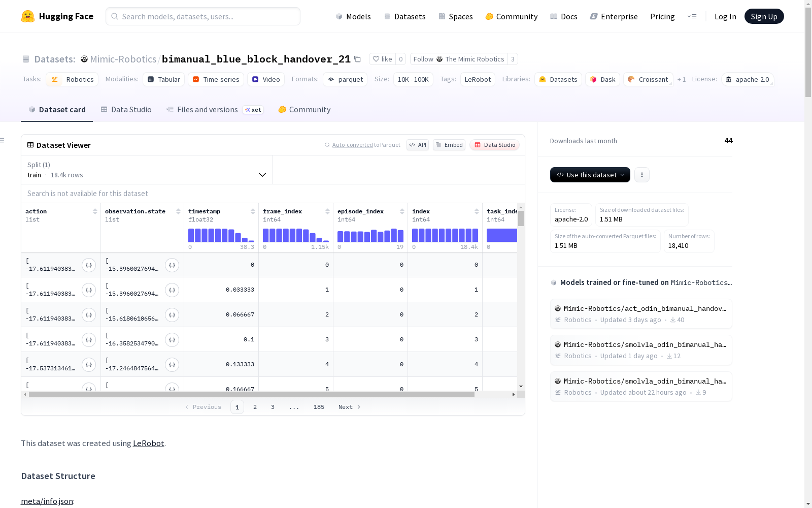Select the Robotics task tag

[x=72, y=79]
